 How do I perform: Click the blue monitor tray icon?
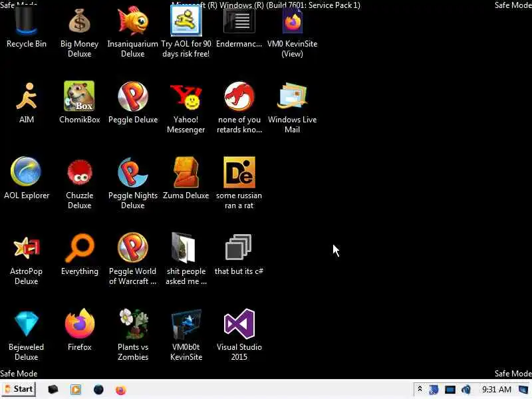coord(450,390)
